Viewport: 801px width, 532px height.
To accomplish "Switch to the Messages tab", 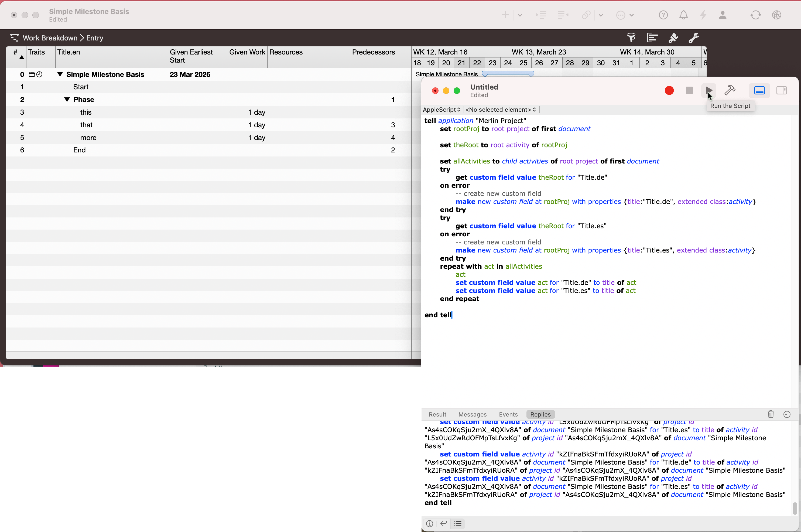I will [473, 414].
